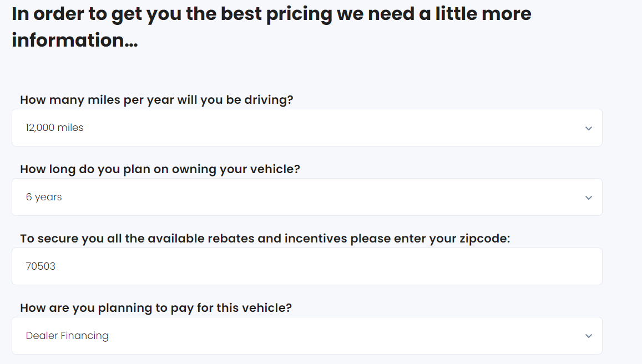Click the chevron on the 6 years dropdown
This screenshot has width=642, height=364.
coord(589,198)
